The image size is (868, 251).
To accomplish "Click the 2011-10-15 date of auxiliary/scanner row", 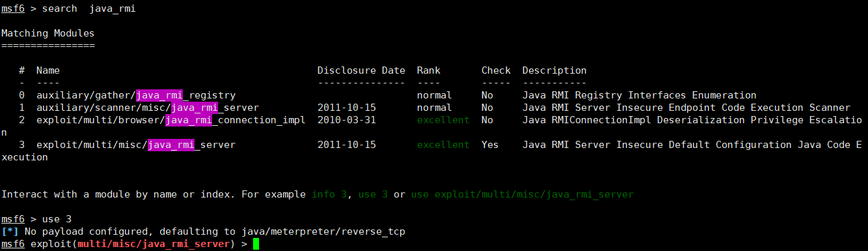I will [347, 108].
